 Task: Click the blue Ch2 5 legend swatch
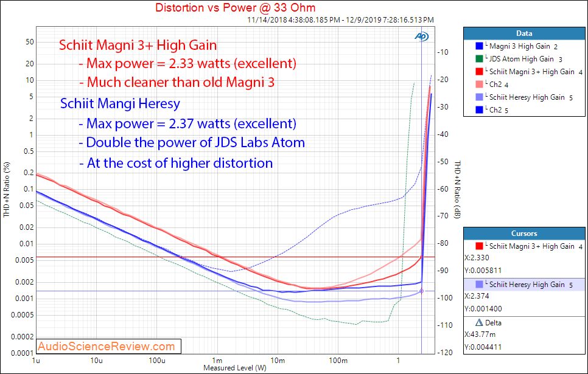(479, 110)
